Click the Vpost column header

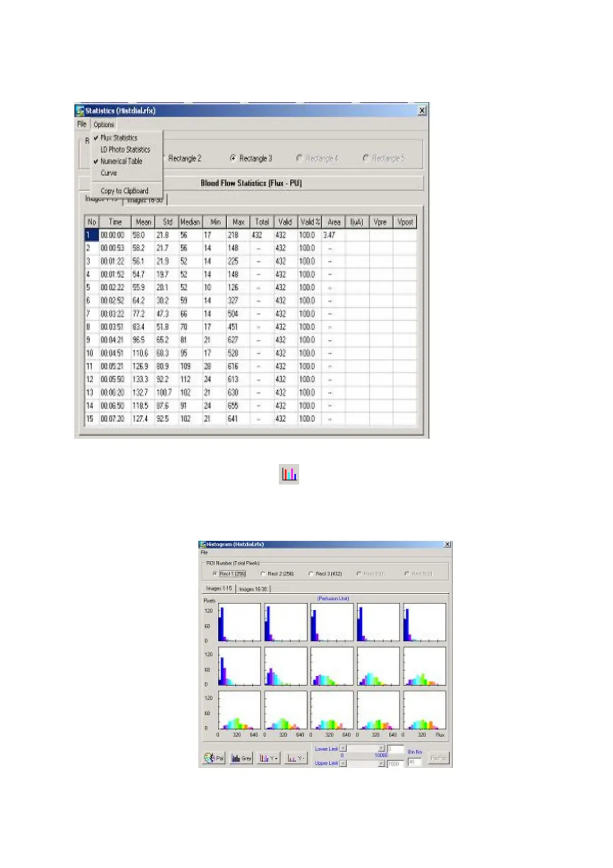pyautogui.click(x=405, y=222)
